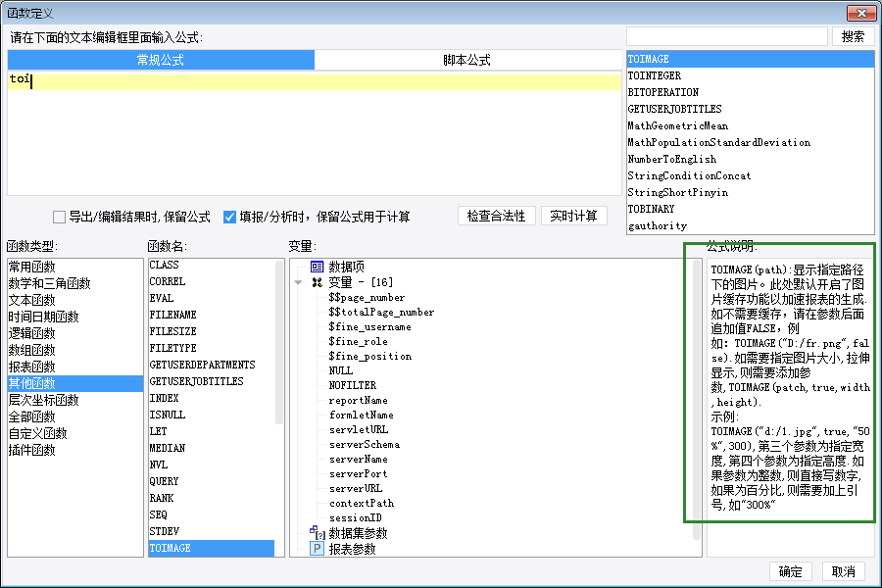Select StringShortPinyin in the results

tap(751, 192)
